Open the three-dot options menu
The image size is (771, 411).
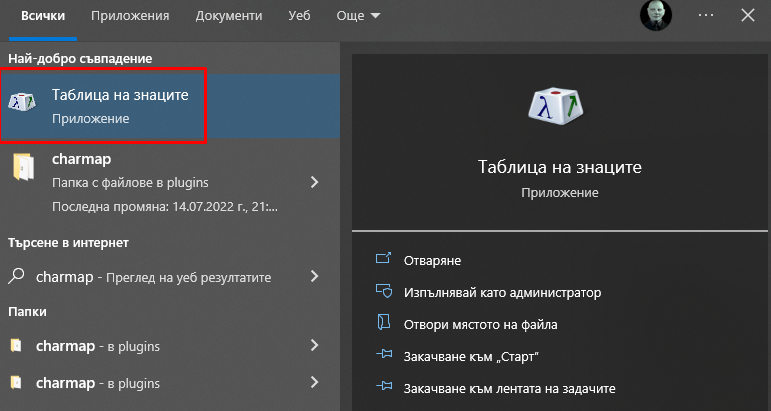coord(706,15)
